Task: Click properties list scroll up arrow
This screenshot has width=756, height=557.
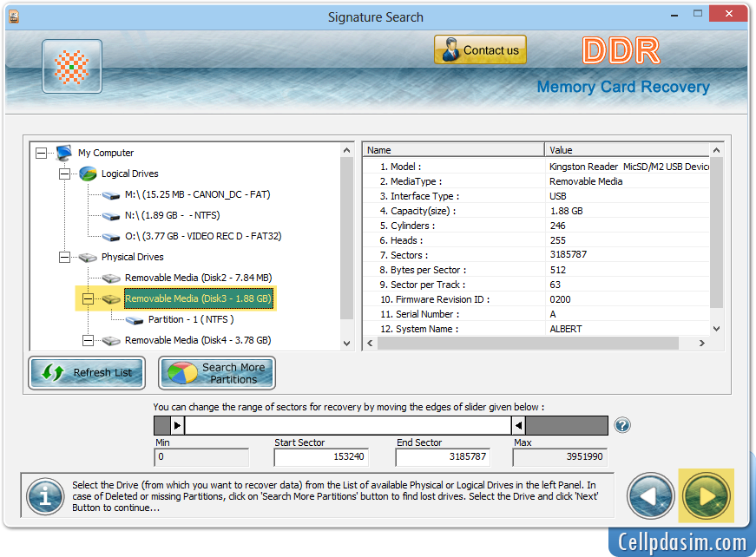Action: coord(716,150)
